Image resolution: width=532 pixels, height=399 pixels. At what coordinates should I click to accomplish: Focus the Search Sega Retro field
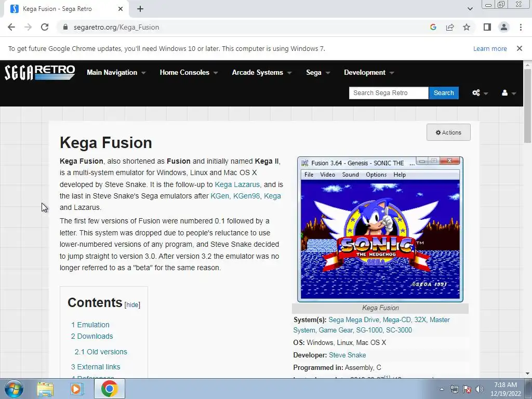[389, 93]
